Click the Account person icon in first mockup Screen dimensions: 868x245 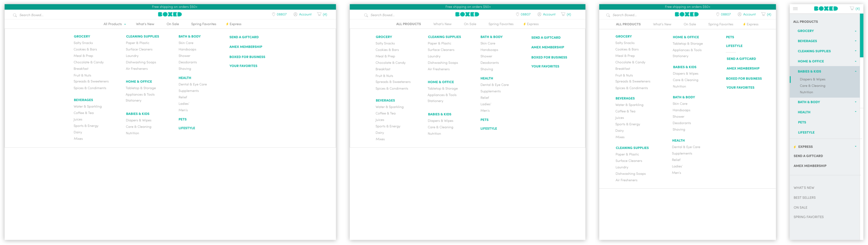coord(295,15)
